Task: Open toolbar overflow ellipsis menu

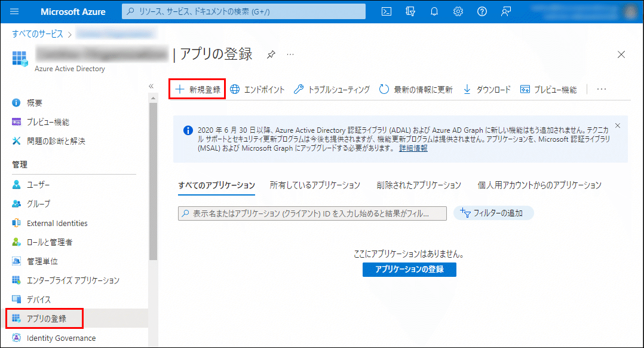Action: click(x=601, y=89)
